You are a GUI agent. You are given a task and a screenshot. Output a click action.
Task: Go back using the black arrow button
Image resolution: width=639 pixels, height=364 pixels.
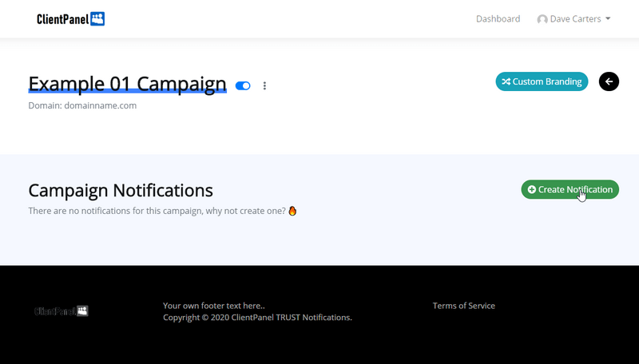(609, 81)
